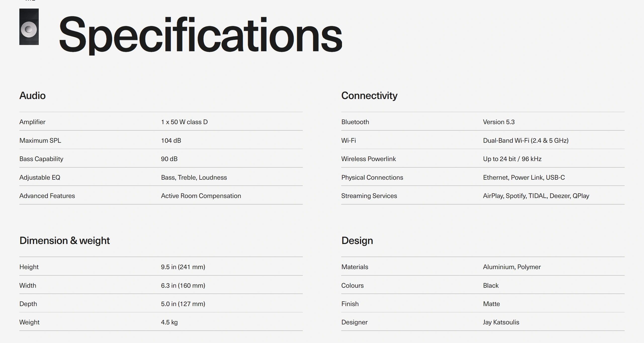This screenshot has width=644, height=343.
Task: Click the Dimension & weight heading
Action: (65, 240)
